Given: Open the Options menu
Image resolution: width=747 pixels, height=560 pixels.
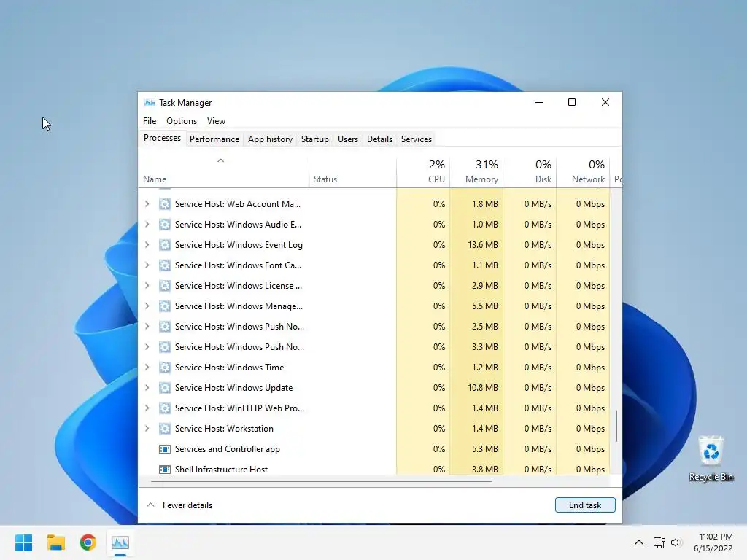Looking at the screenshot, I should coord(182,121).
